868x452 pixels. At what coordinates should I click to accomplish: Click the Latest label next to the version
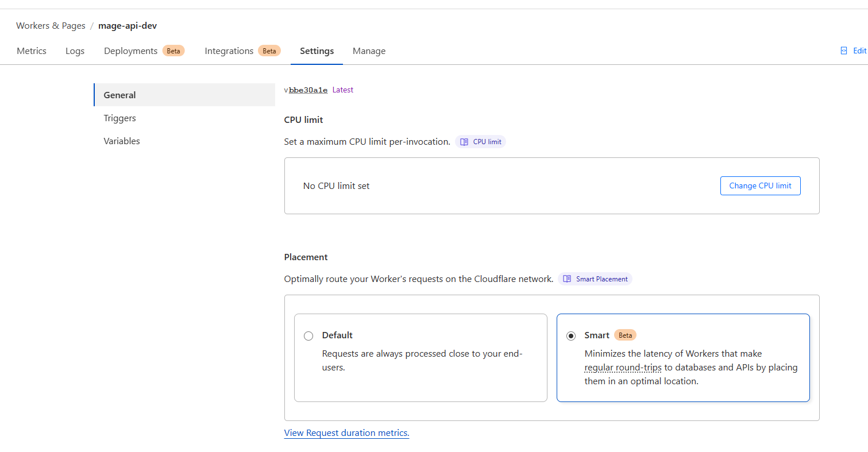342,90
